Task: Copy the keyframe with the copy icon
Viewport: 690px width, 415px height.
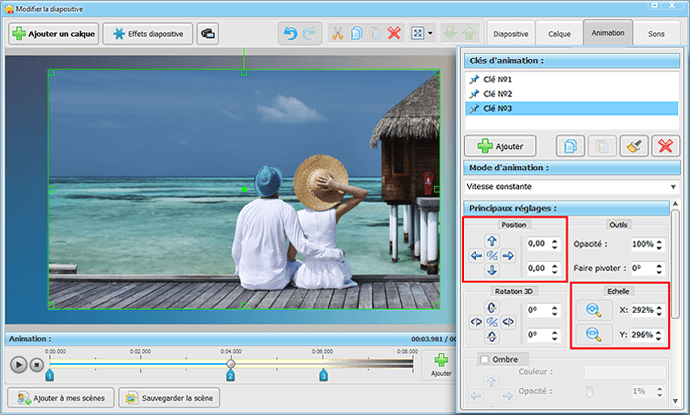Action: pyautogui.click(x=570, y=146)
